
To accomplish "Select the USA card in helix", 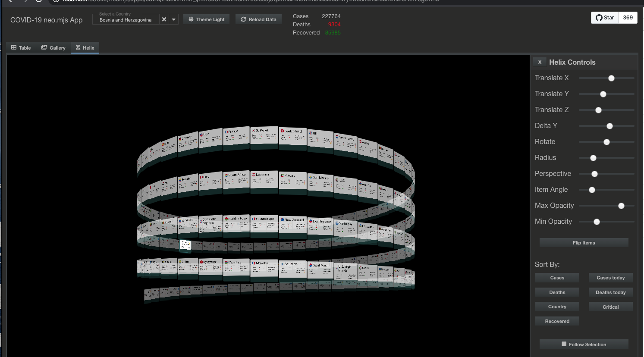I will coord(210,140).
